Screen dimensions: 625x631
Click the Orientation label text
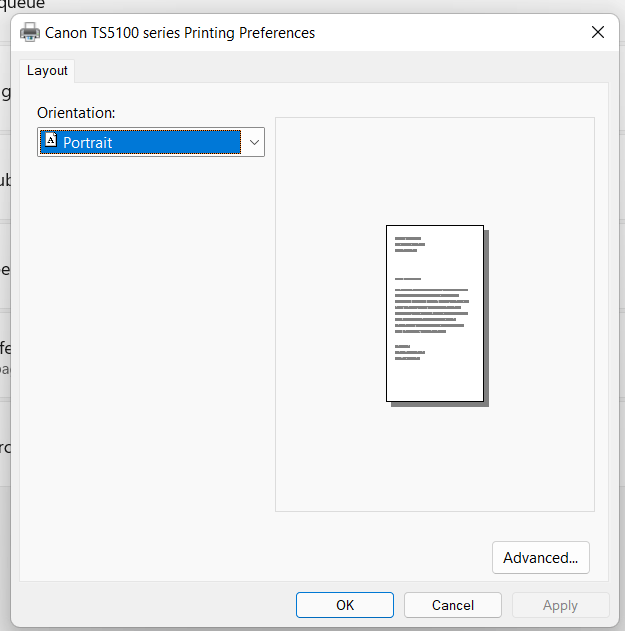point(76,113)
